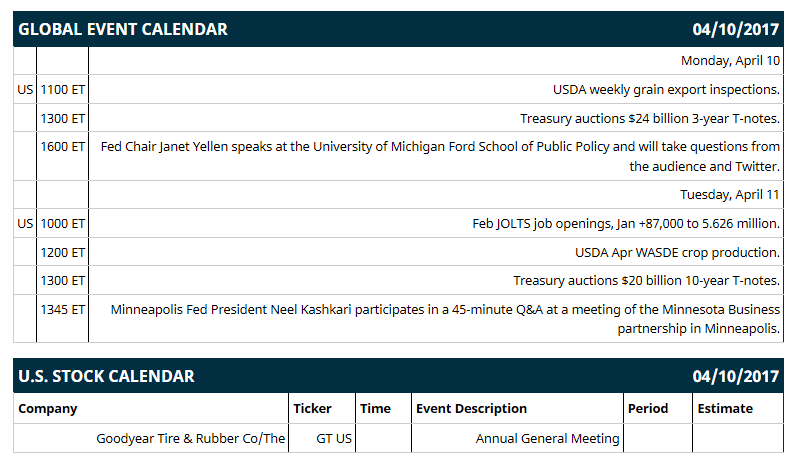Click USDA Apr WASDE crop production entry
The height and width of the screenshot is (468, 805).
(677, 252)
